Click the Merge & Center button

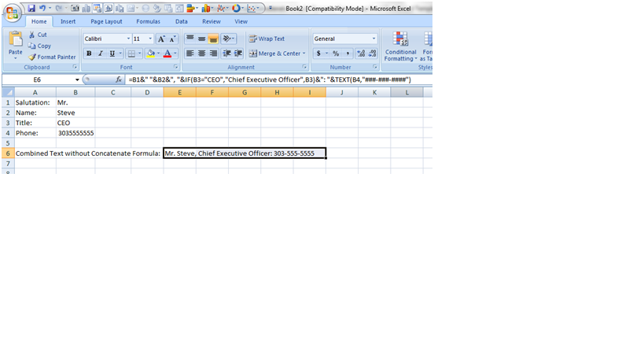(276, 54)
